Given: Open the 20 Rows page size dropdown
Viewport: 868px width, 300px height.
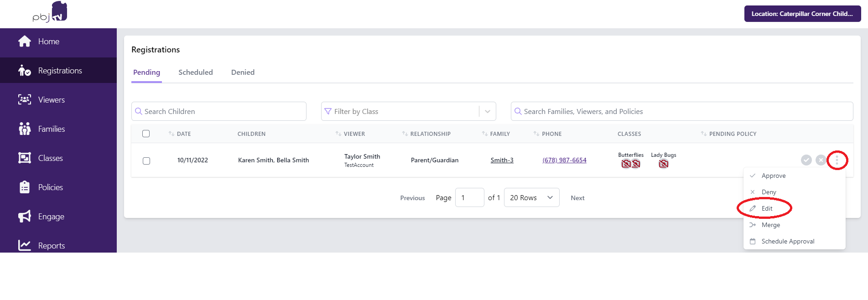Looking at the screenshot, I should tap(531, 197).
